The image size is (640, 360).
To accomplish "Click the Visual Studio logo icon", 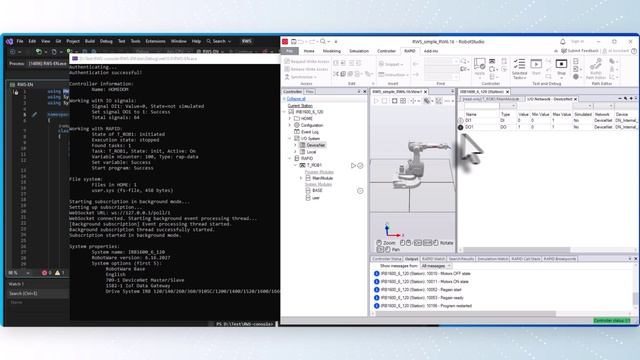I will [x=9, y=41].
